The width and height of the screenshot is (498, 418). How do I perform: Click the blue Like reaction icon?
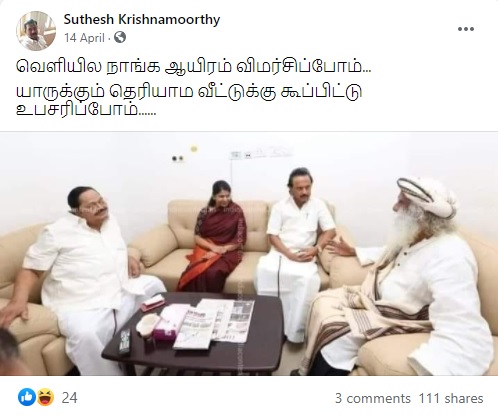pyautogui.click(x=26, y=397)
